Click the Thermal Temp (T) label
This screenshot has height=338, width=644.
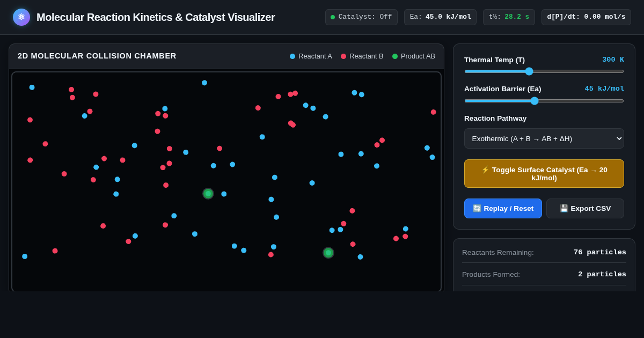pyautogui.click(x=494, y=60)
